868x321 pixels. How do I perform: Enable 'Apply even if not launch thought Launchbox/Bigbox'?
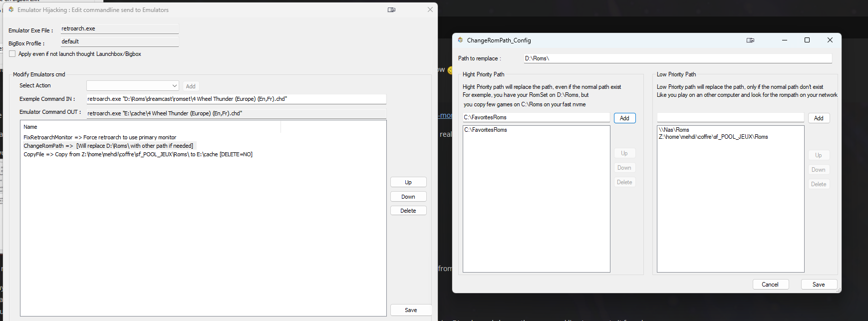[12, 54]
